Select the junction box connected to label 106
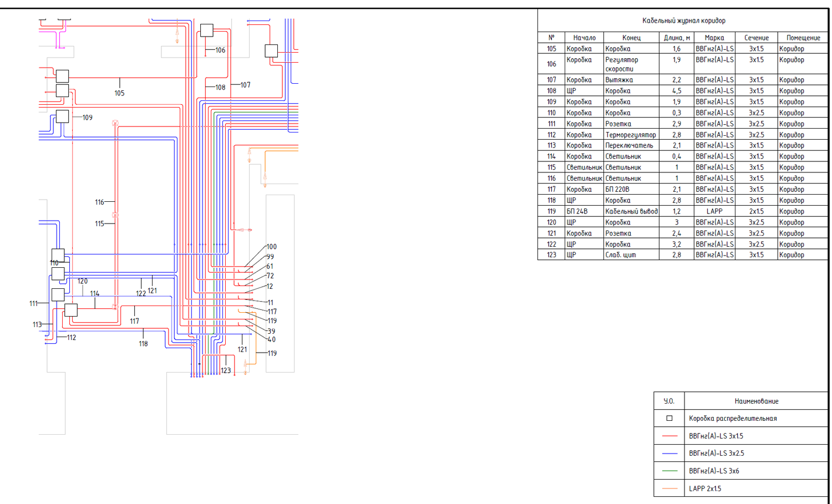 (206, 30)
